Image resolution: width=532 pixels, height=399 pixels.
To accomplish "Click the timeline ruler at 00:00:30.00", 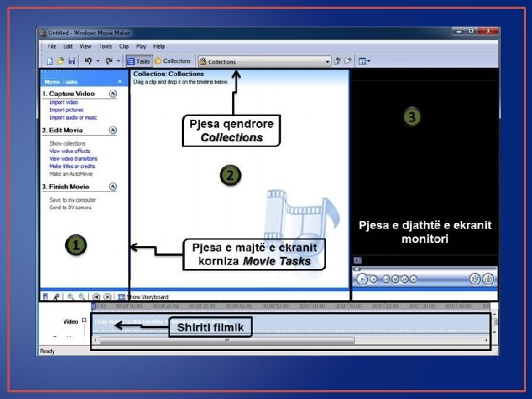I will pyautogui.click(x=202, y=306).
